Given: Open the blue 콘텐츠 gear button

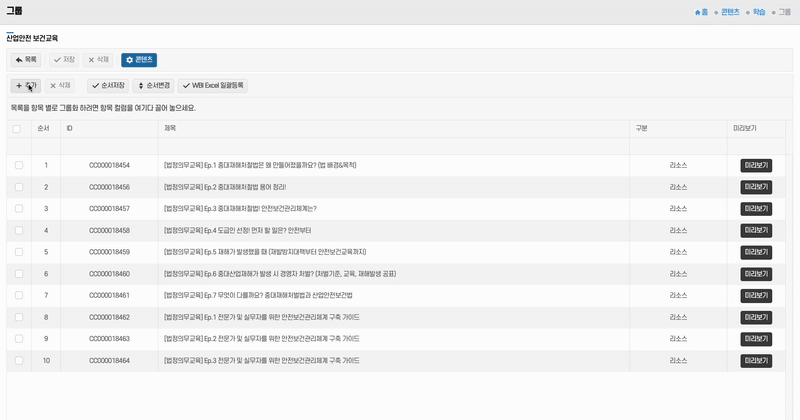Looking at the screenshot, I should tap(139, 61).
